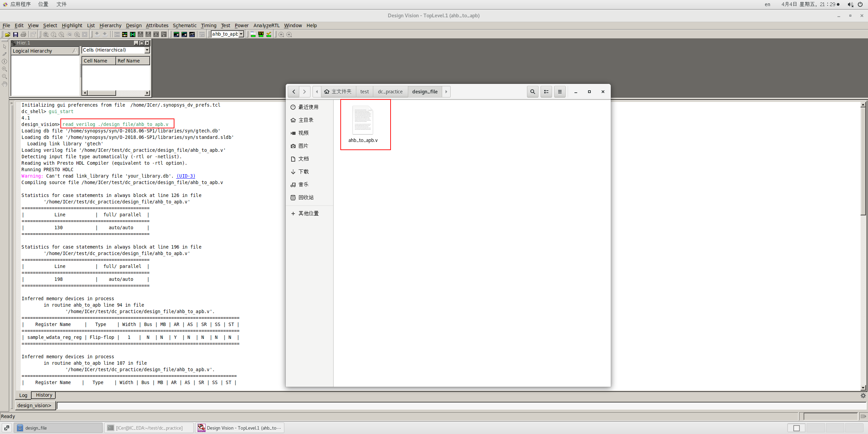Open the Timing menu
868x434 pixels.
point(208,25)
